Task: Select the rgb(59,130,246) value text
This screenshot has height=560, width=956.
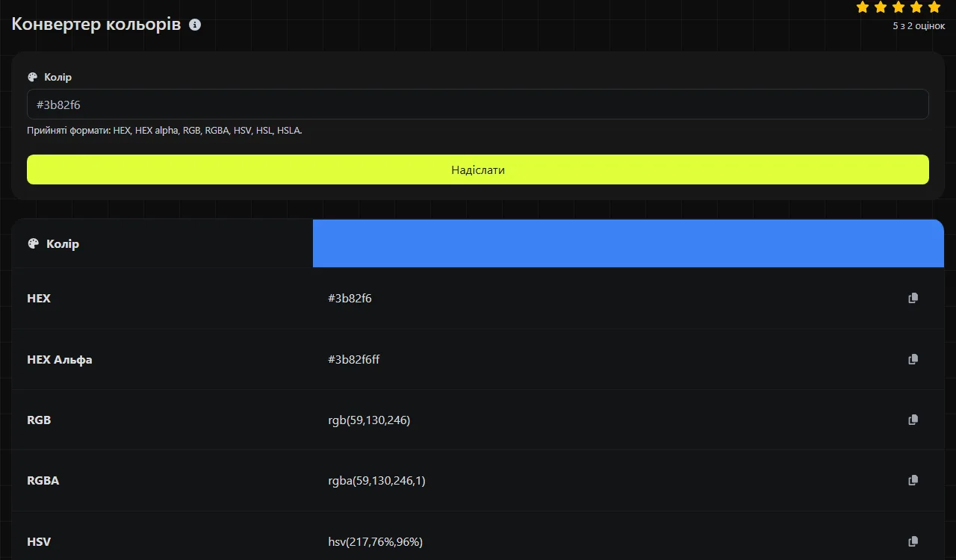Action: (x=369, y=420)
